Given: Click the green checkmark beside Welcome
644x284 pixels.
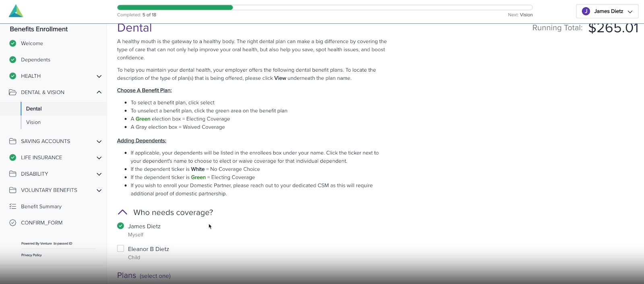Looking at the screenshot, I should click(13, 44).
